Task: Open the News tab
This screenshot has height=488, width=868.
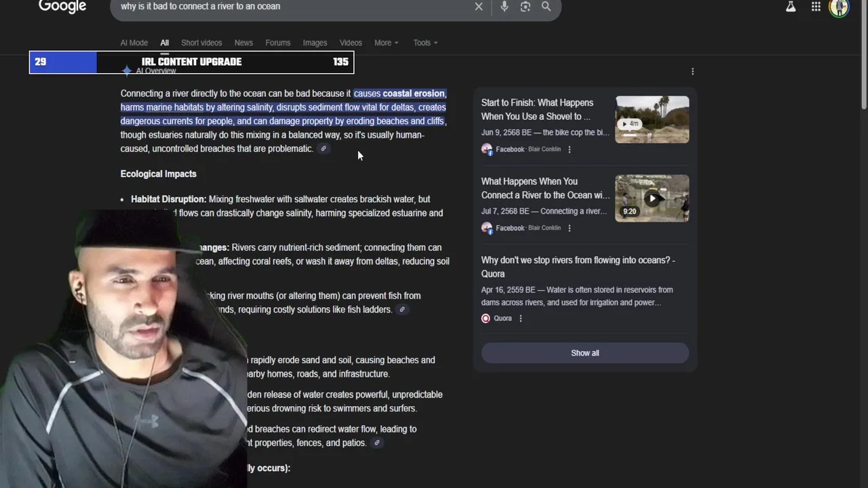Action: click(243, 43)
